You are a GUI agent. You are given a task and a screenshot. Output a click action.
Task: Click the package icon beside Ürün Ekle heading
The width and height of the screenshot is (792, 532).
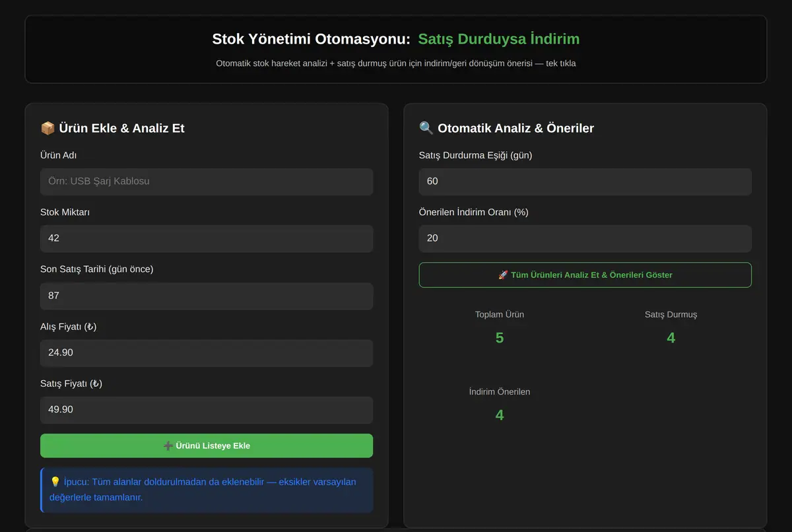48,128
